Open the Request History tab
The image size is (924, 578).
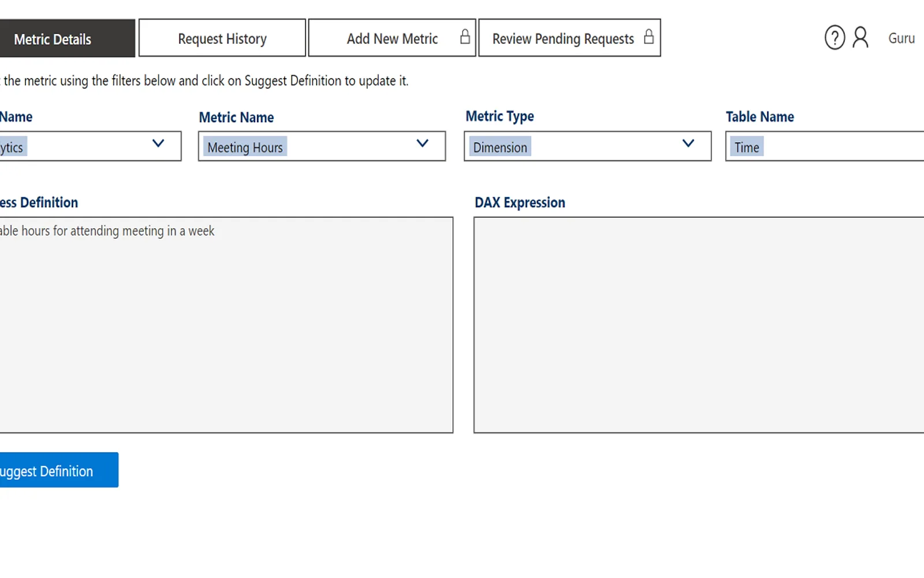222,38
